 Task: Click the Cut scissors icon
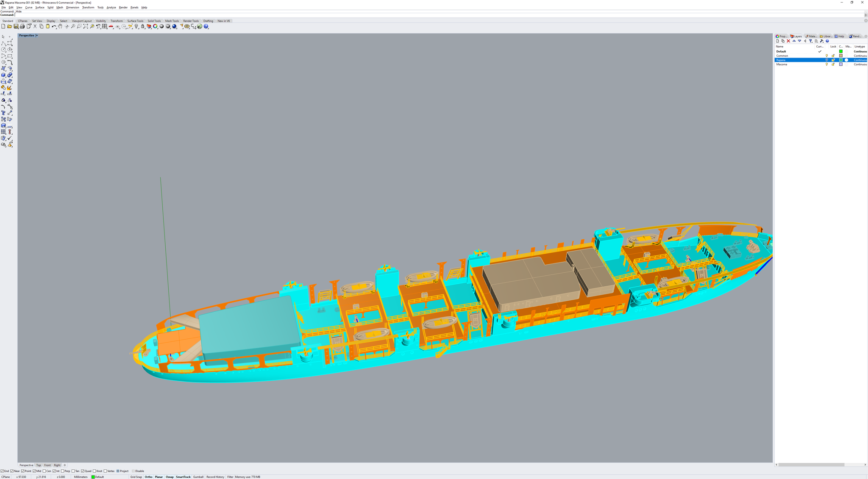click(x=35, y=26)
